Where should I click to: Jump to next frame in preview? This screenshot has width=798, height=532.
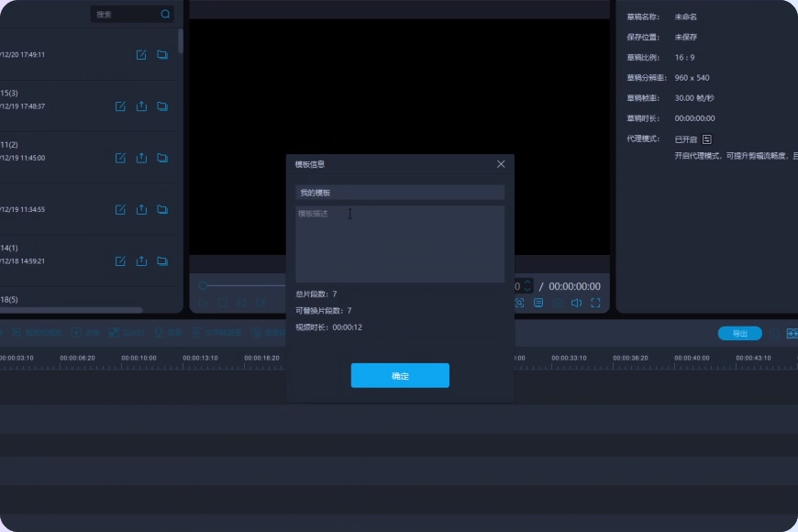point(260,303)
